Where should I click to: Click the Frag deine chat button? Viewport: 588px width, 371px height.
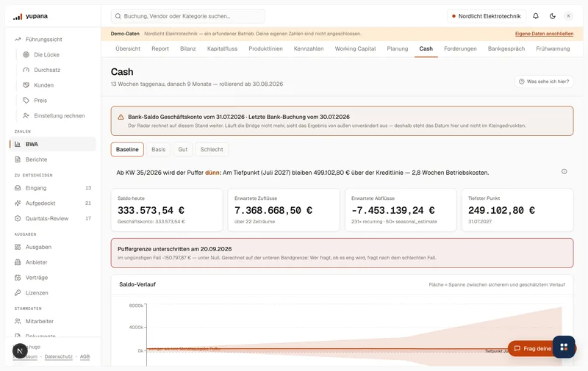(532, 348)
